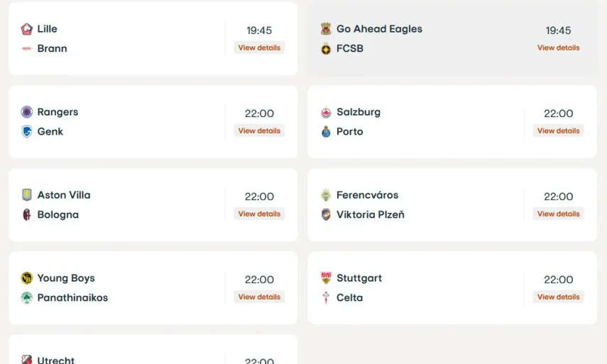Click the Viktoria Plzeň crest icon
This screenshot has width=607, height=364.
tap(326, 215)
